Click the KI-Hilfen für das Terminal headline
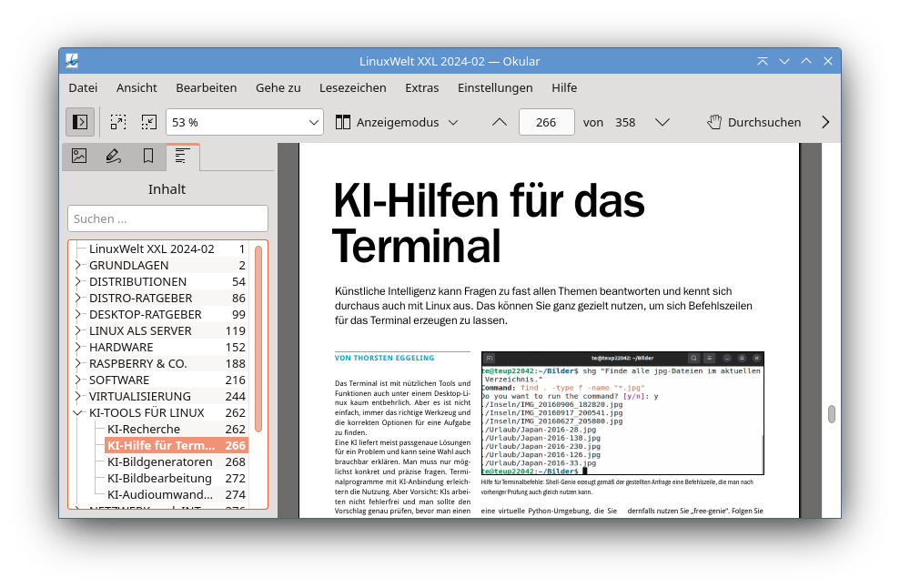 [489, 223]
